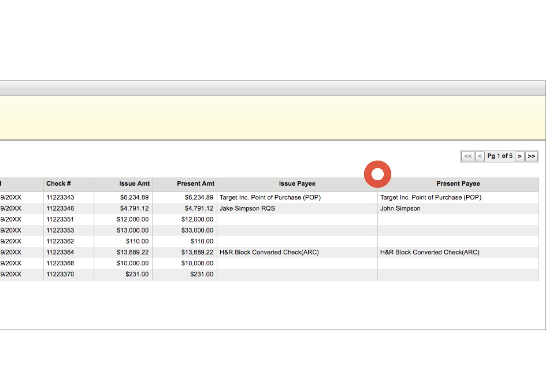Click the first-page double-arrow navigation icon
The width and height of the screenshot is (559, 392).
(468, 156)
